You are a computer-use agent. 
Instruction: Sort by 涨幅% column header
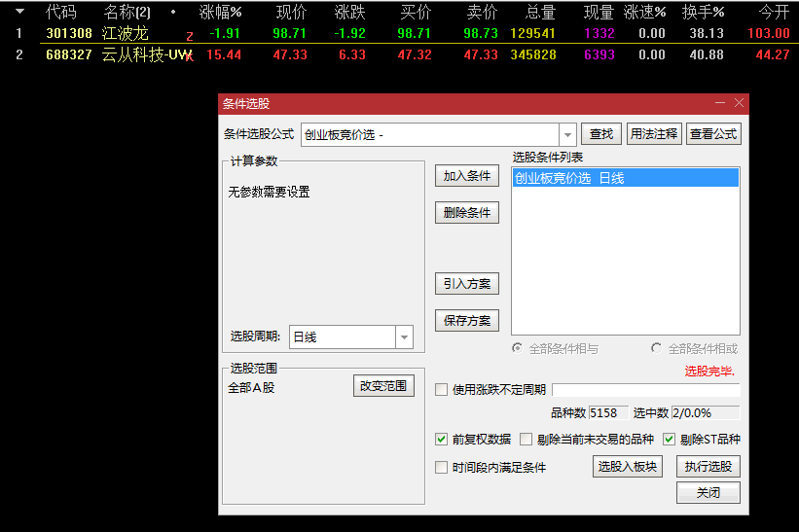[x=220, y=12]
